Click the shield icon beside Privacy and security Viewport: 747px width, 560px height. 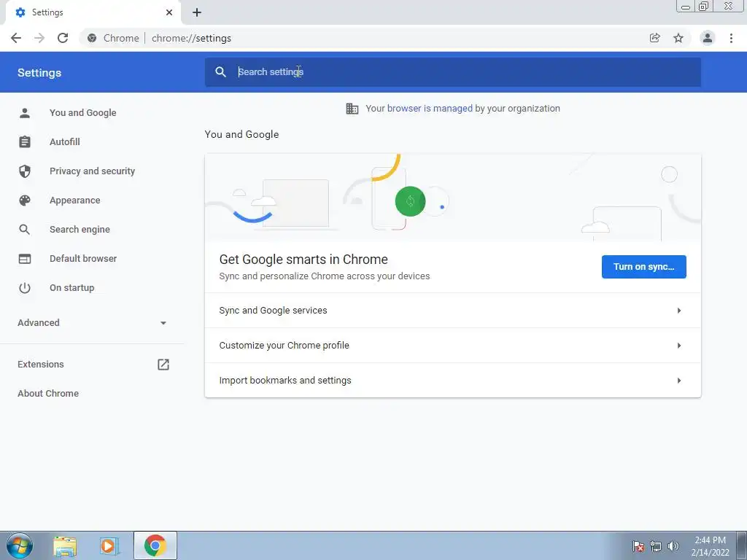click(25, 171)
